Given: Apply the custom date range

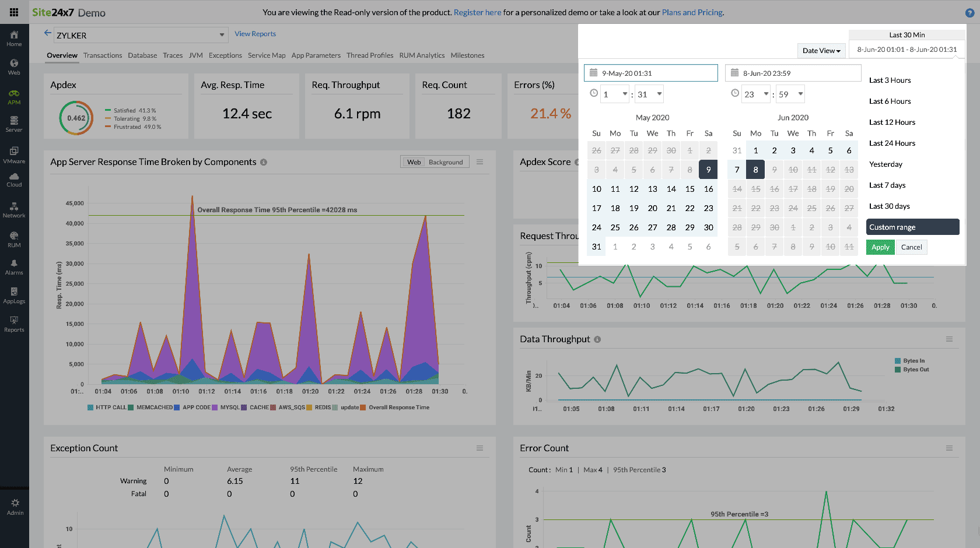Looking at the screenshot, I should 880,247.
